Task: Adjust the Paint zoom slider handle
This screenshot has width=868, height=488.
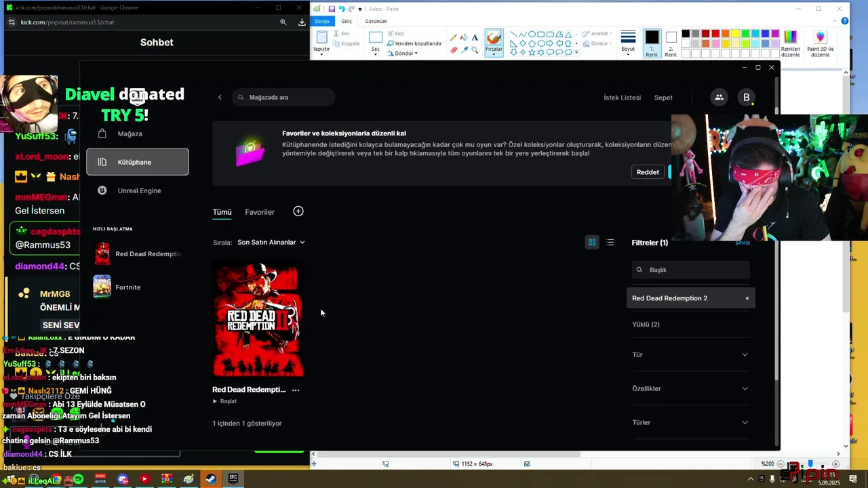Action: coord(810,464)
